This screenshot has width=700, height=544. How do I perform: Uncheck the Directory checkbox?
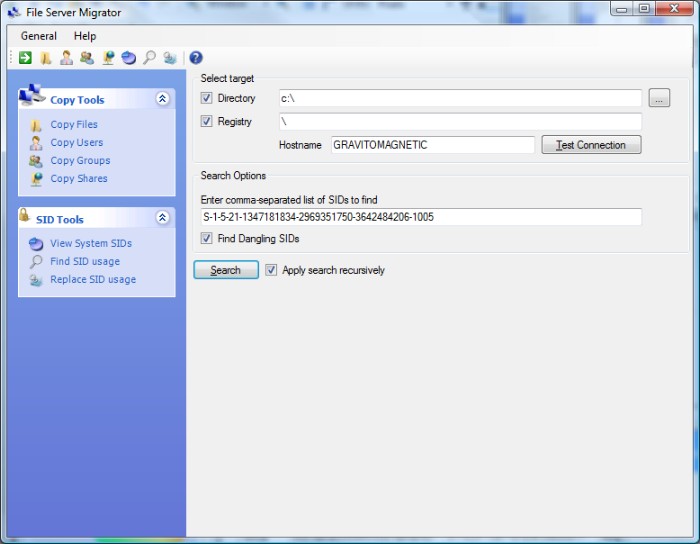[x=207, y=98]
